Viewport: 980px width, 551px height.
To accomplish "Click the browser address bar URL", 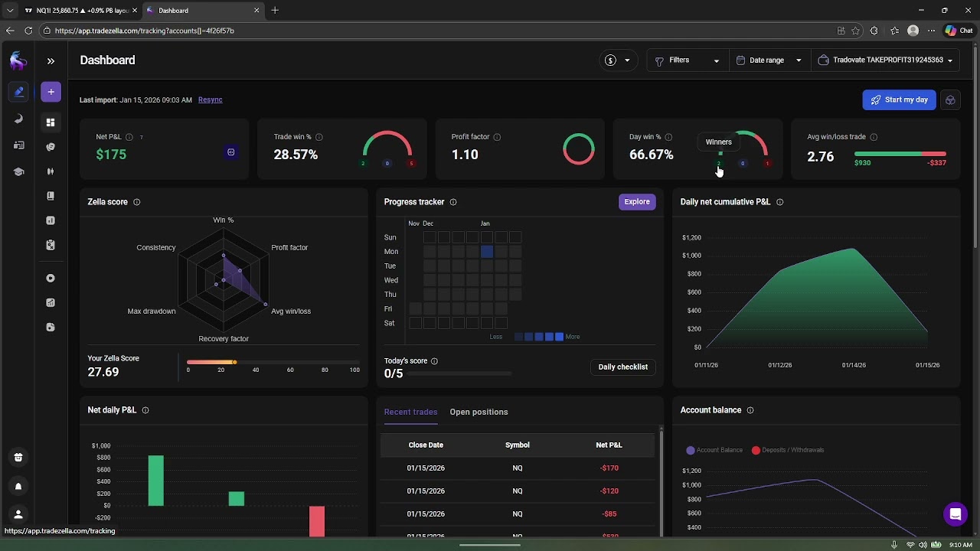I will point(145,31).
